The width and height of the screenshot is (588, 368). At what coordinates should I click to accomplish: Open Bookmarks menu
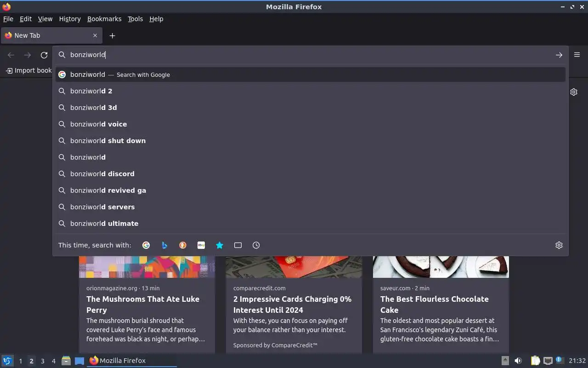coord(104,19)
